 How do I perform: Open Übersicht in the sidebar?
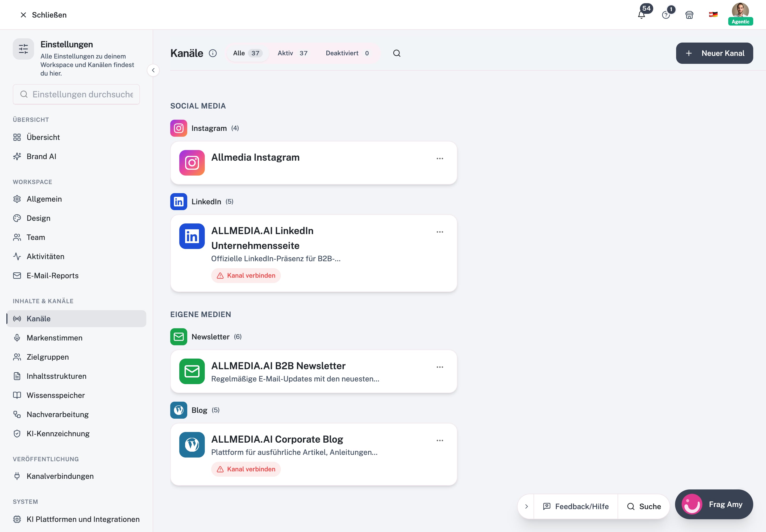click(76, 137)
